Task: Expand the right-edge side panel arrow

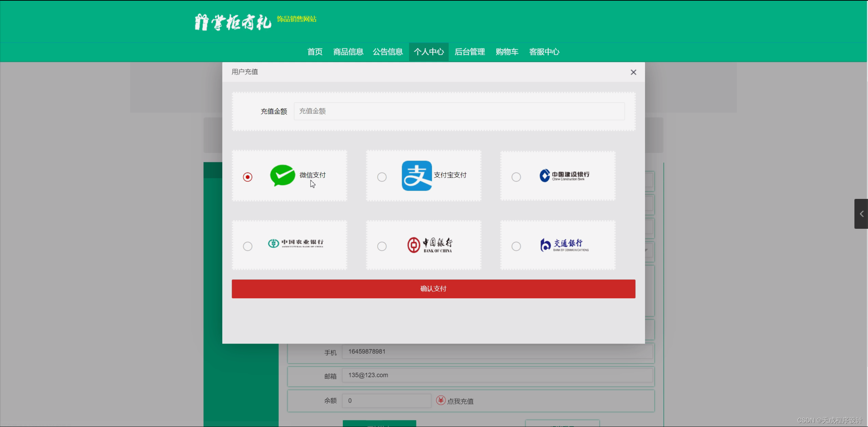Action: click(861, 214)
